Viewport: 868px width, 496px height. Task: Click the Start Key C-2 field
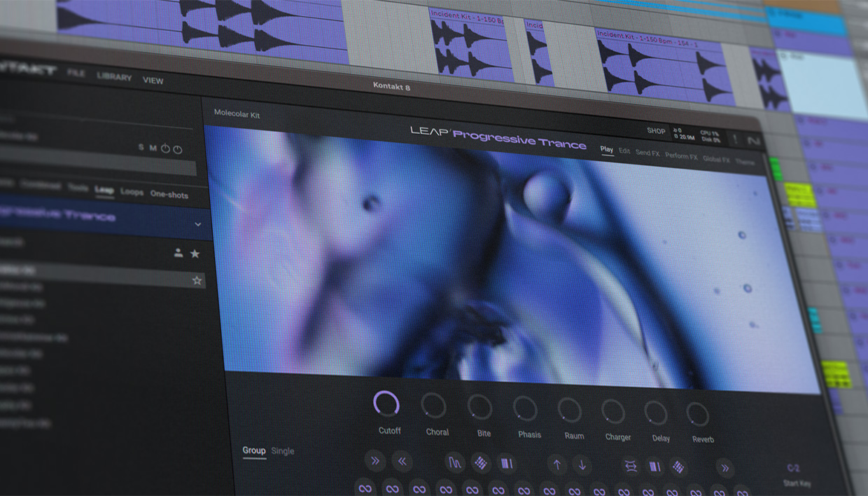pos(793,469)
